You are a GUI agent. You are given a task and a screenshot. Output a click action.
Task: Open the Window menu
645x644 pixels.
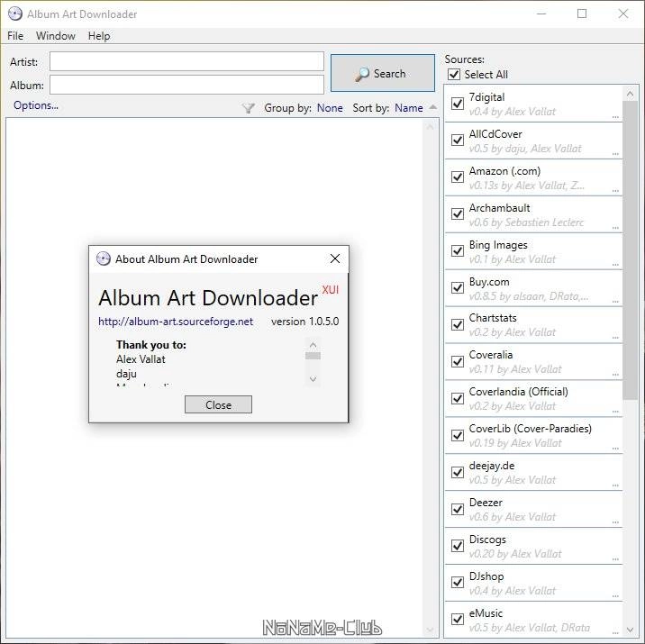[56, 36]
